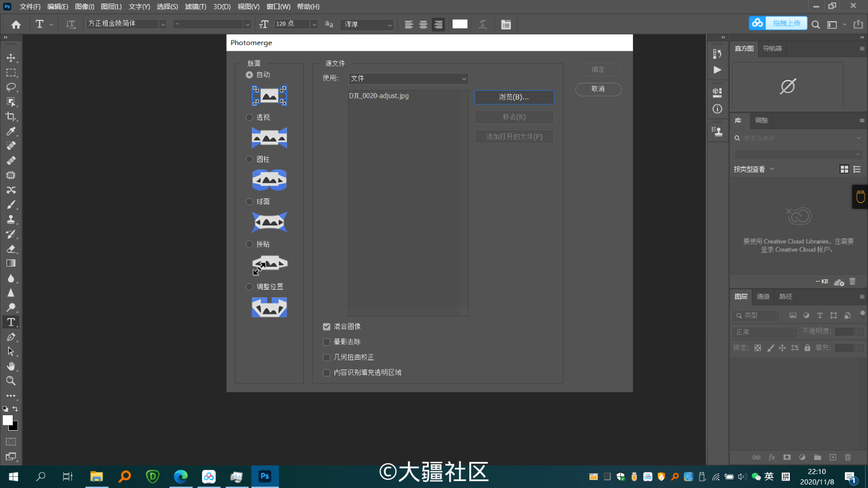This screenshot has width=868, height=488.
Task: Enable the 晕影去除 checkbox
Action: pyautogui.click(x=326, y=342)
